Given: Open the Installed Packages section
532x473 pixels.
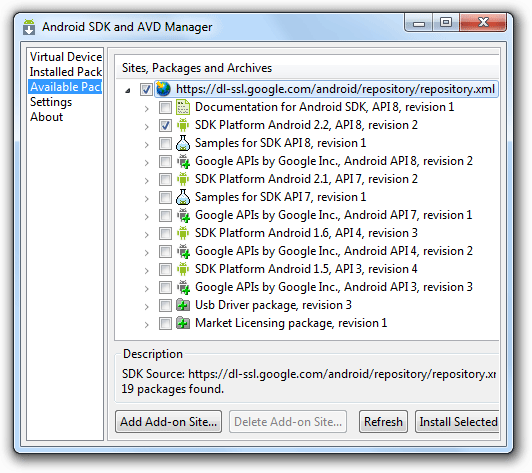Looking at the screenshot, I should click(65, 72).
